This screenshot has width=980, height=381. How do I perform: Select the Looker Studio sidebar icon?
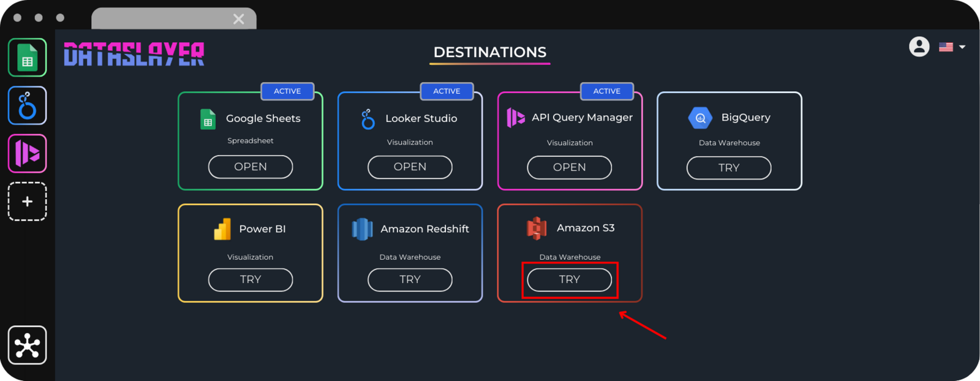click(27, 105)
